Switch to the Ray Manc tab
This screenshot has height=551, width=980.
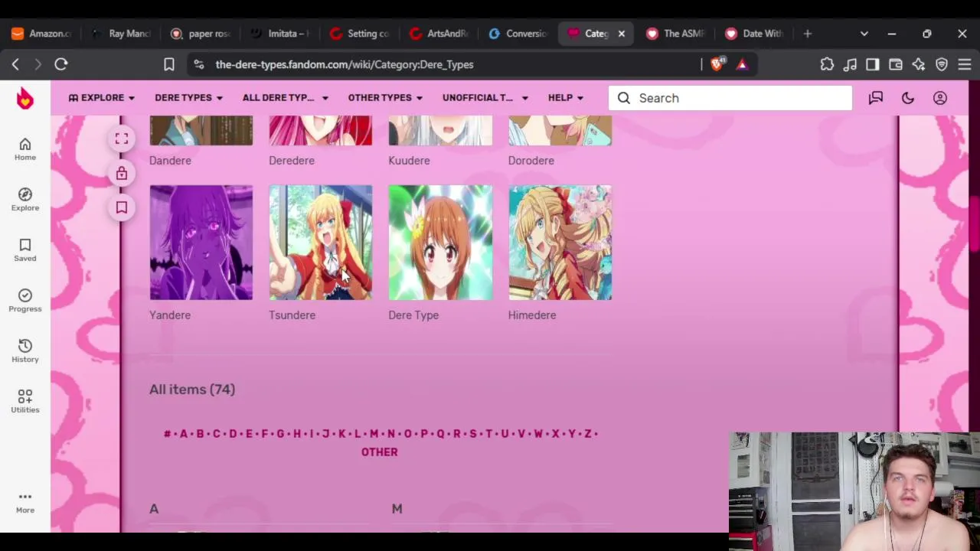122,34
